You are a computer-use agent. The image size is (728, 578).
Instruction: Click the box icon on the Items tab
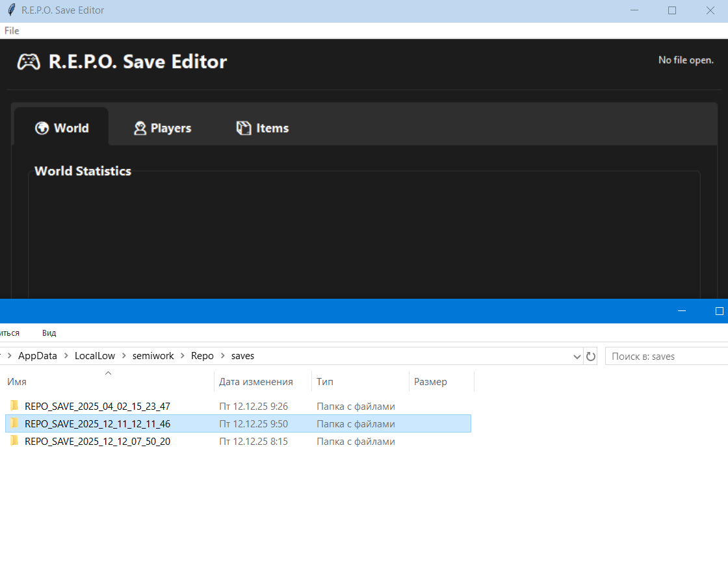point(244,128)
